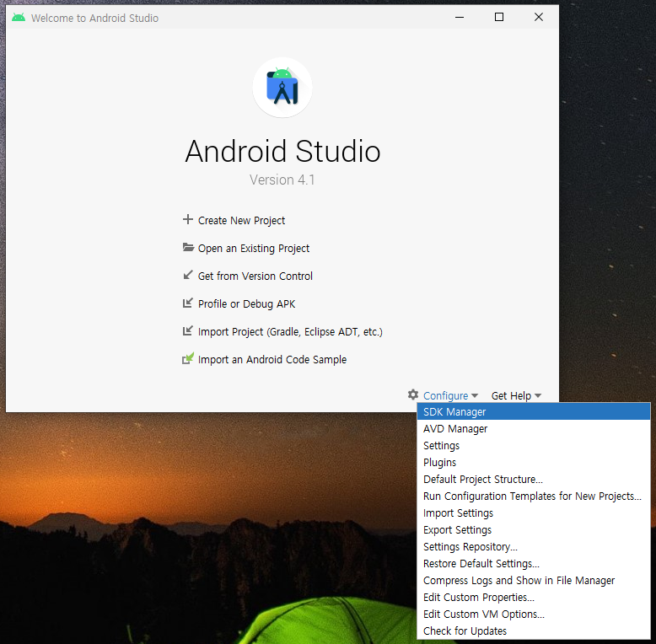656x644 pixels.
Task: Select Plugins in the Configure menu
Action: click(x=534, y=462)
